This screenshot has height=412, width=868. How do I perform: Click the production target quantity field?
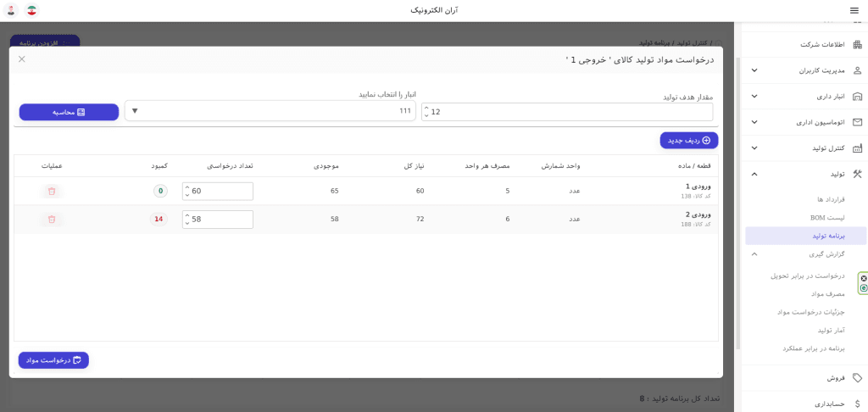[x=567, y=111]
